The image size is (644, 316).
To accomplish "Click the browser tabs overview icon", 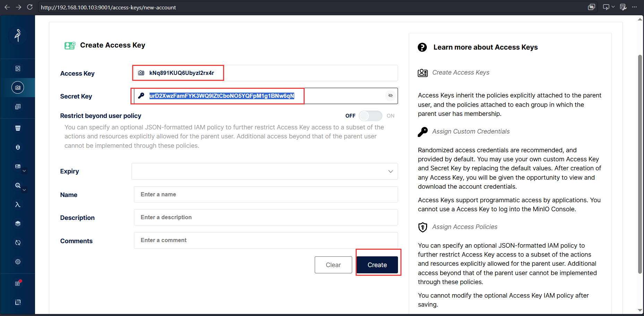I will pyautogui.click(x=592, y=7).
